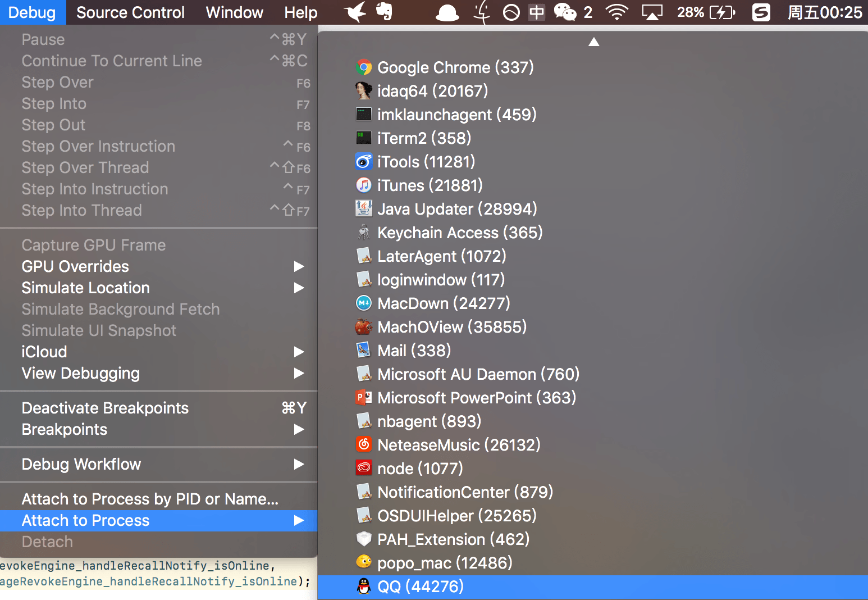Image resolution: width=868 pixels, height=600 pixels.
Task: Open the Window menu
Action: [x=235, y=12]
